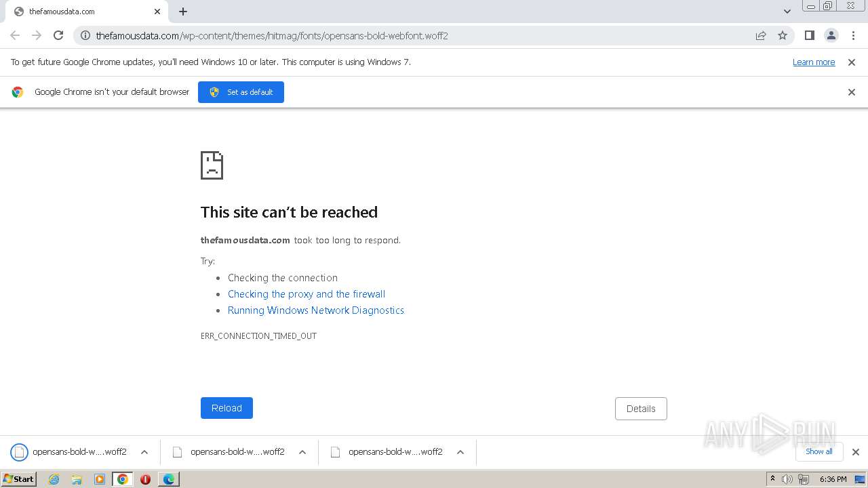
Task: Open Running Windows Network Diagnostics link
Action: pyautogui.click(x=316, y=310)
